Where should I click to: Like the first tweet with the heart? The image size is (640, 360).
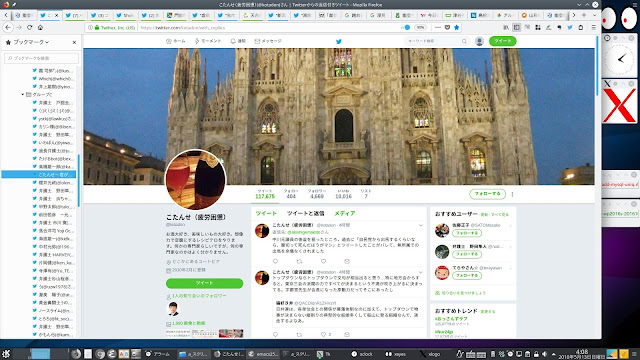(323, 261)
